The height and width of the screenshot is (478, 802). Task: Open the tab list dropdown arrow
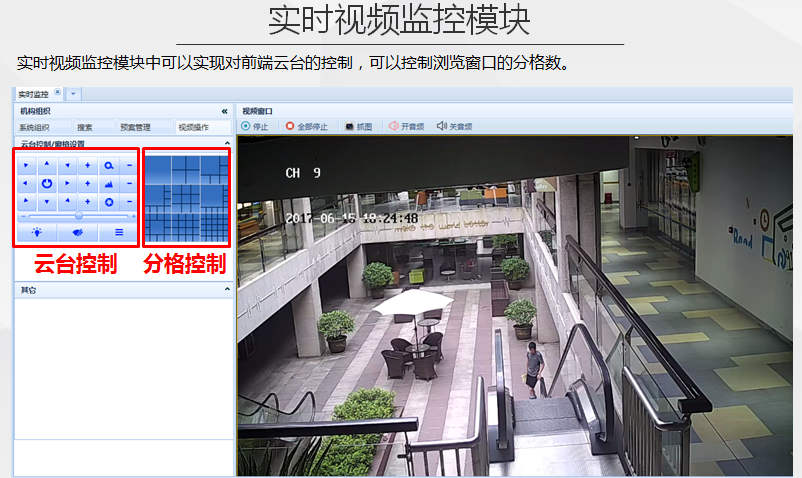pyautogui.click(x=74, y=93)
